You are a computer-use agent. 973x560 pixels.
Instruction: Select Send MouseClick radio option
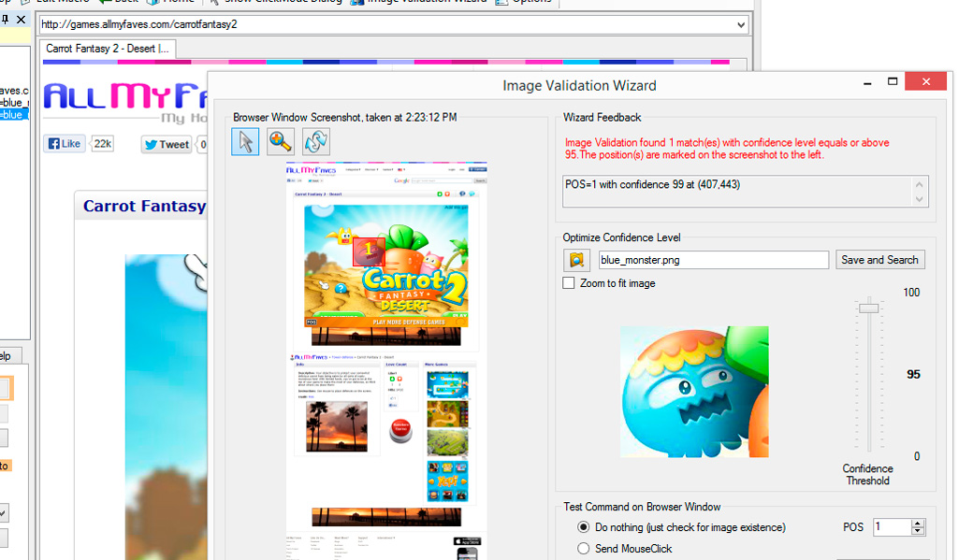583,549
